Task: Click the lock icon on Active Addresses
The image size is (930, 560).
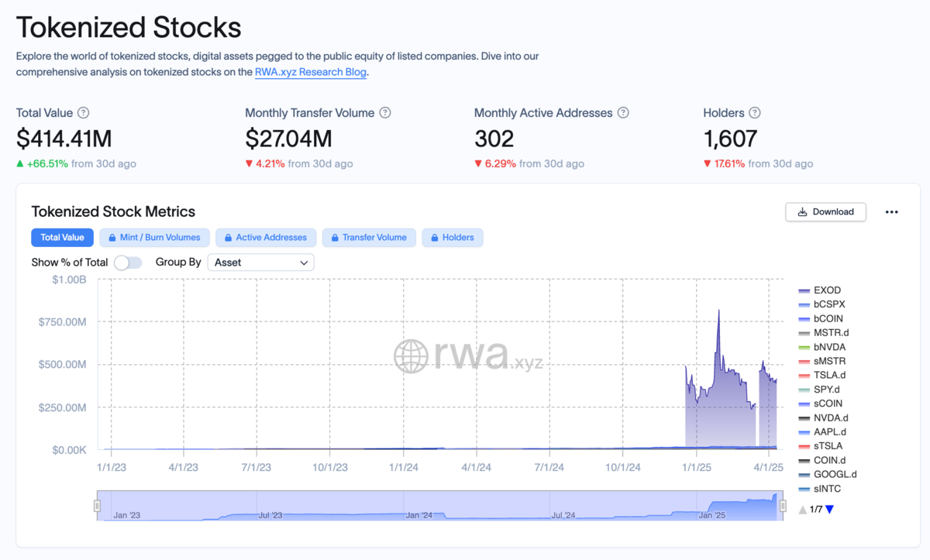Action: [229, 238]
